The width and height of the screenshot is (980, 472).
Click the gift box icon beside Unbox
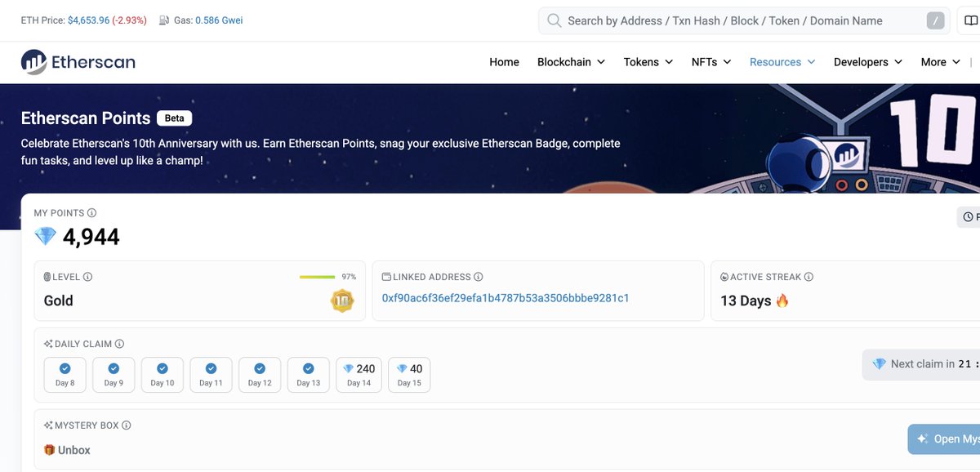49,450
